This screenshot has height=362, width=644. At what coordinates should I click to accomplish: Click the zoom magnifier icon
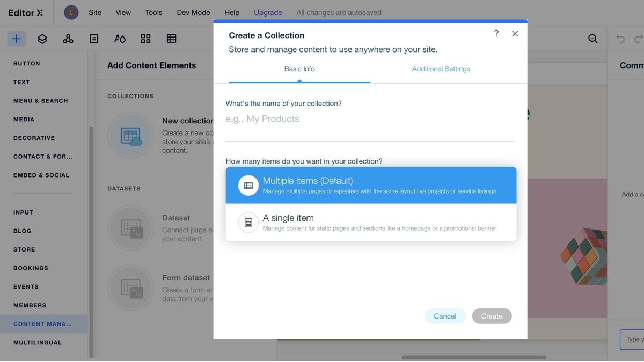coord(592,39)
